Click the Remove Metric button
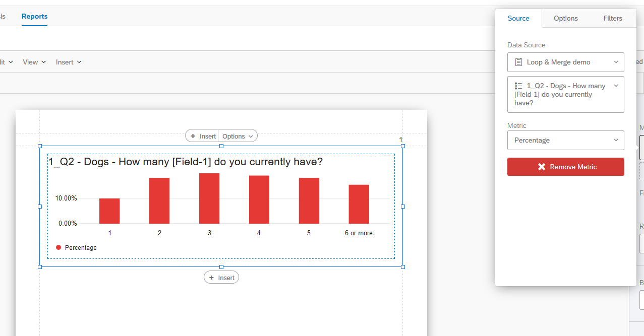This screenshot has width=644, height=336. tap(565, 167)
